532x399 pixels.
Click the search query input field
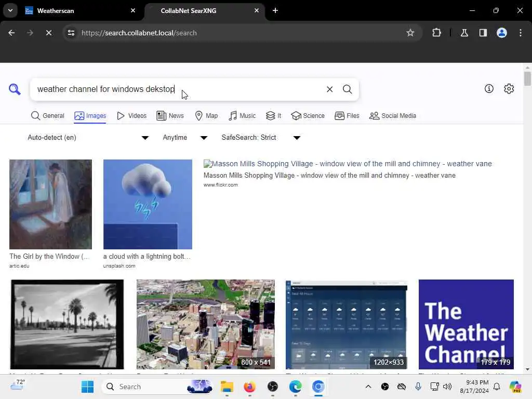(x=178, y=89)
